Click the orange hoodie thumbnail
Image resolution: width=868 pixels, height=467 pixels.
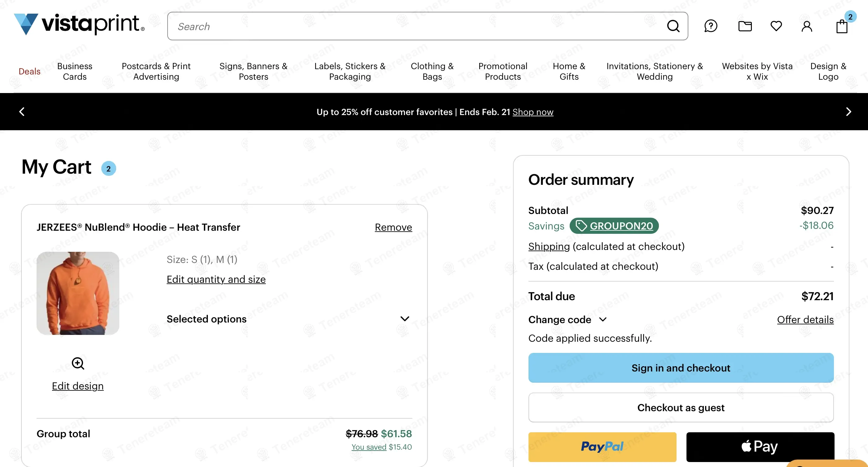click(78, 293)
